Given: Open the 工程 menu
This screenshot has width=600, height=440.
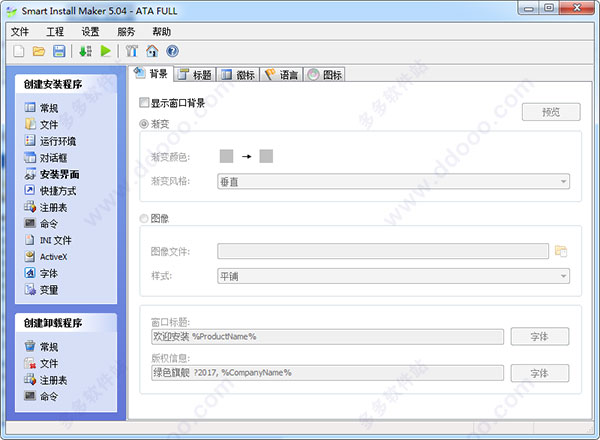Looking at the screenshot, I should [x=55, y=32].
